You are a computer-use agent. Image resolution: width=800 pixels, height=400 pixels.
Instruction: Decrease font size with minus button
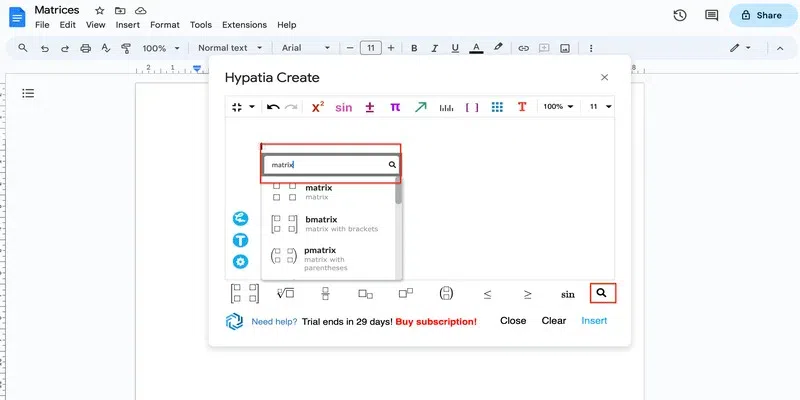(x=350, y=48)
